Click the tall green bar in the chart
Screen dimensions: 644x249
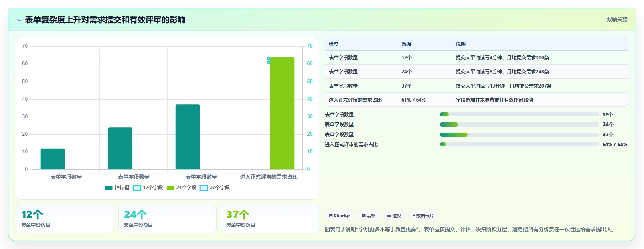(282, 113)
